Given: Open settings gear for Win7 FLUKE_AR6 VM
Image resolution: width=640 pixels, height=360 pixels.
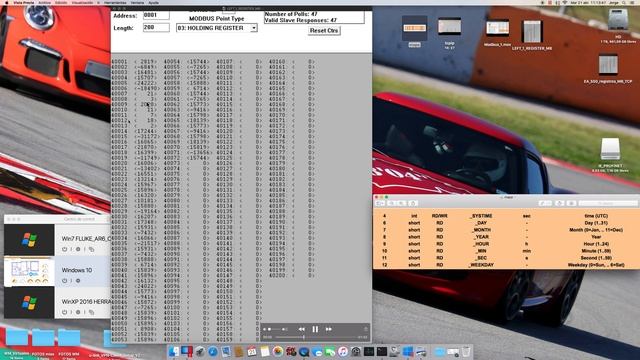Looking at the screenshot, I should (x=78, y=249).
